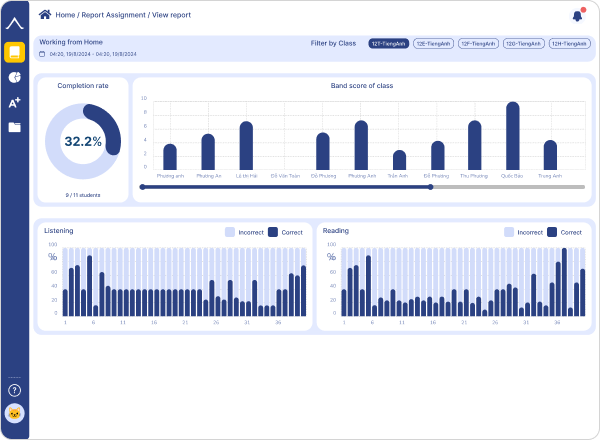Open the pie chart reports icon

(x=14, y=78)
